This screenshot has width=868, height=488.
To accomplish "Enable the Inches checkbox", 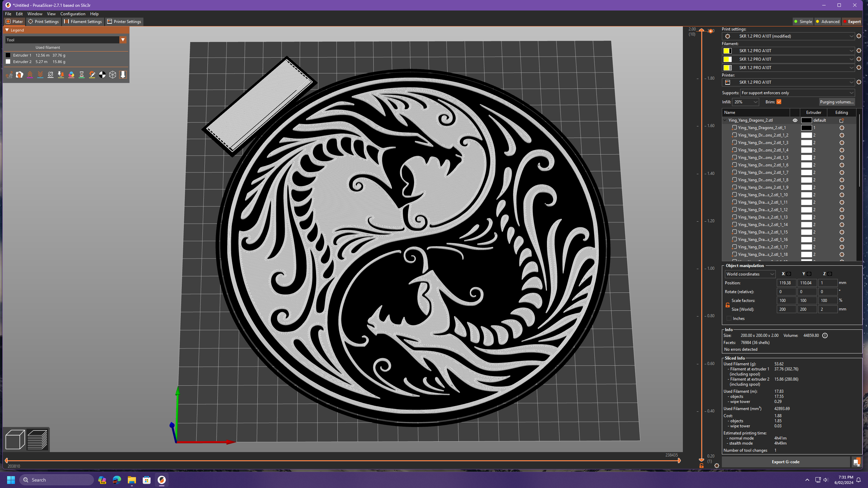I will tap(729, 319).
